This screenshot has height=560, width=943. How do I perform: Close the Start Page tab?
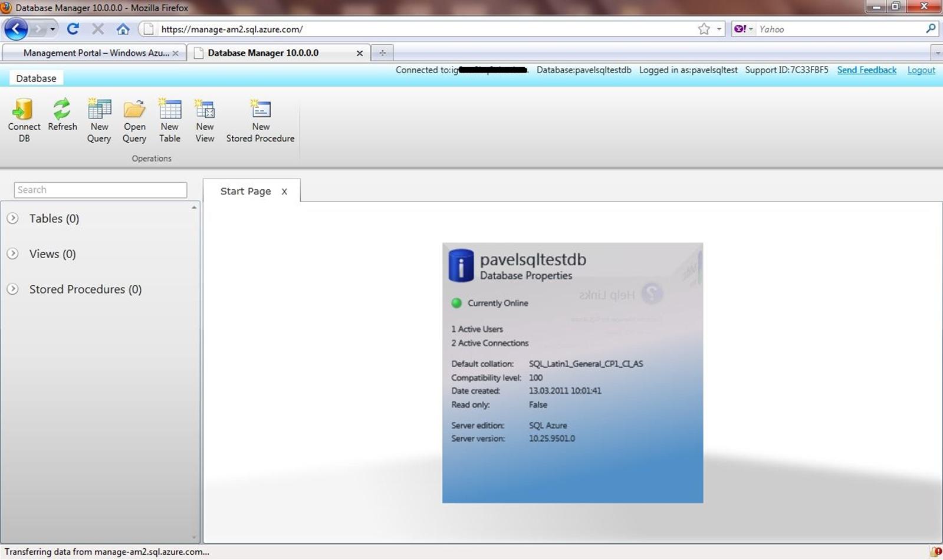point(284,192)
